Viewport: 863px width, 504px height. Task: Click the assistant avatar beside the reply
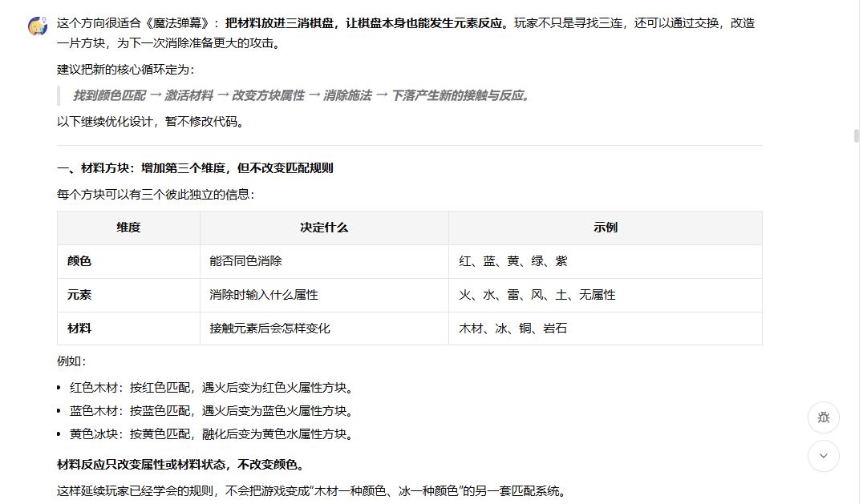point(38,26)
